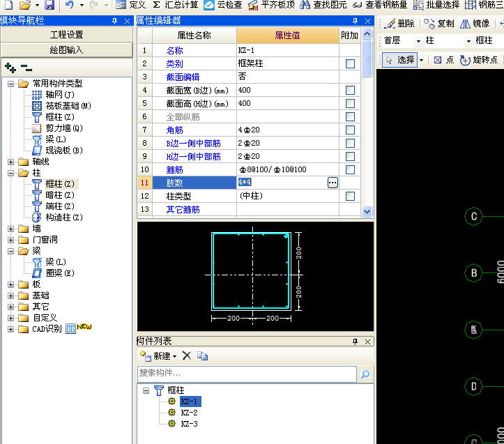The width and height of the screenshot is (504, 444).
Task: Click the New file icon
Action: tap(8, 5)
